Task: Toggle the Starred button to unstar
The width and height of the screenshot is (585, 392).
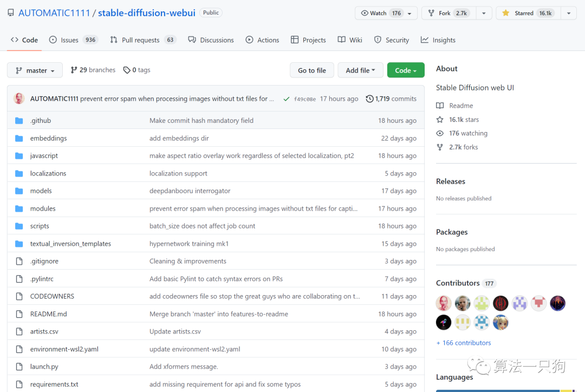Action: click(x=528, y=13)
